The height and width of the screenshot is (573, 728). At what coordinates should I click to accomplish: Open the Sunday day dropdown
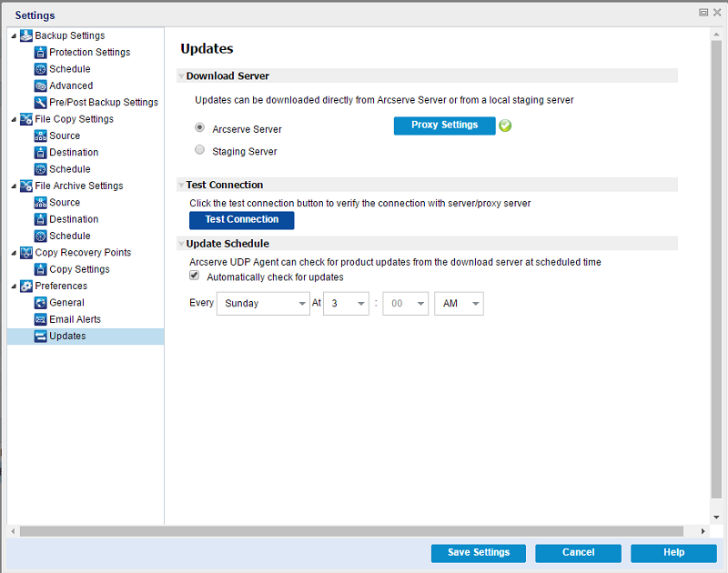coord(263,304)
